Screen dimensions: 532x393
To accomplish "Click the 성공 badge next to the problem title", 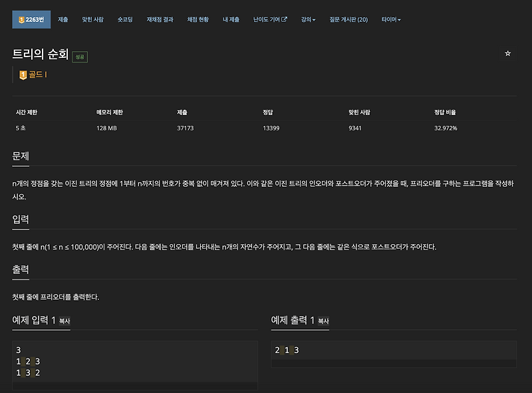I will click(x=80, y=57).
